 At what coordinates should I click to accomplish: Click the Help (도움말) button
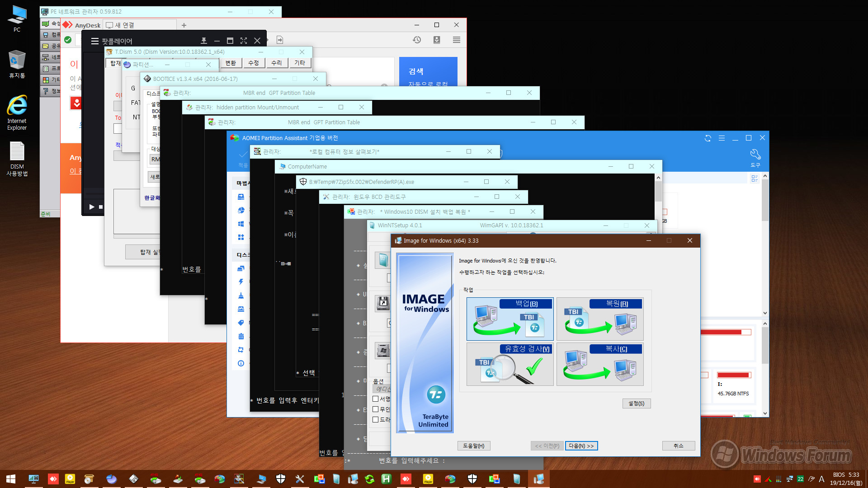pyautogui.click(x=474, y=446)
